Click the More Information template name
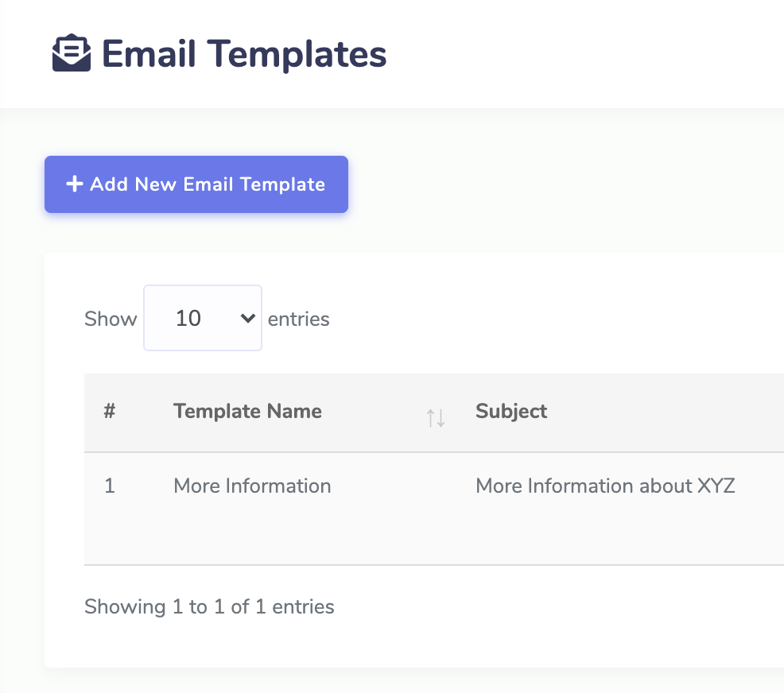 251,486
